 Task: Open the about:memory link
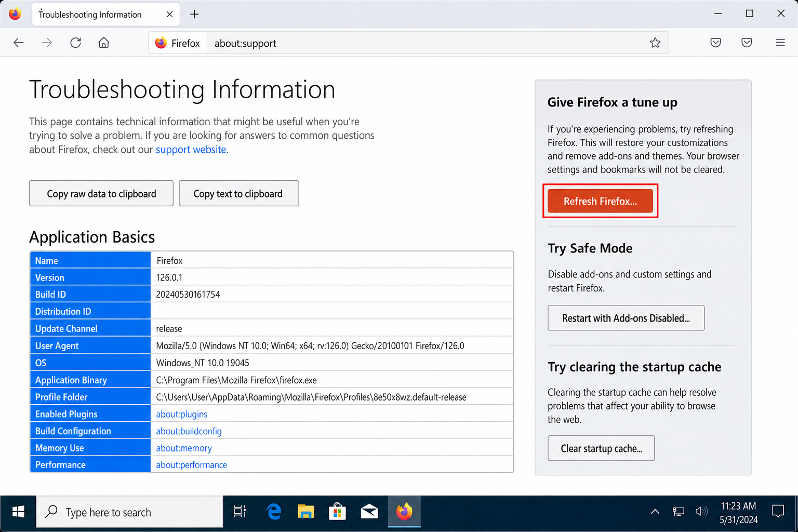184,448
